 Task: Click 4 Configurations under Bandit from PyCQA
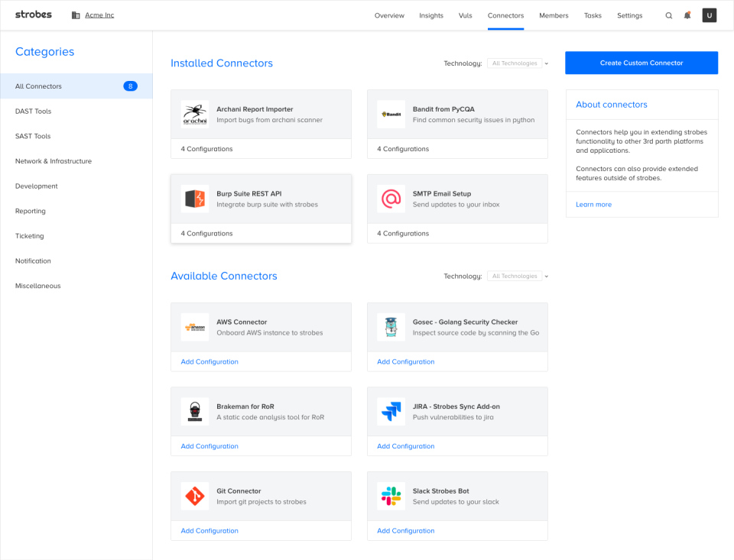pos(403,149)
